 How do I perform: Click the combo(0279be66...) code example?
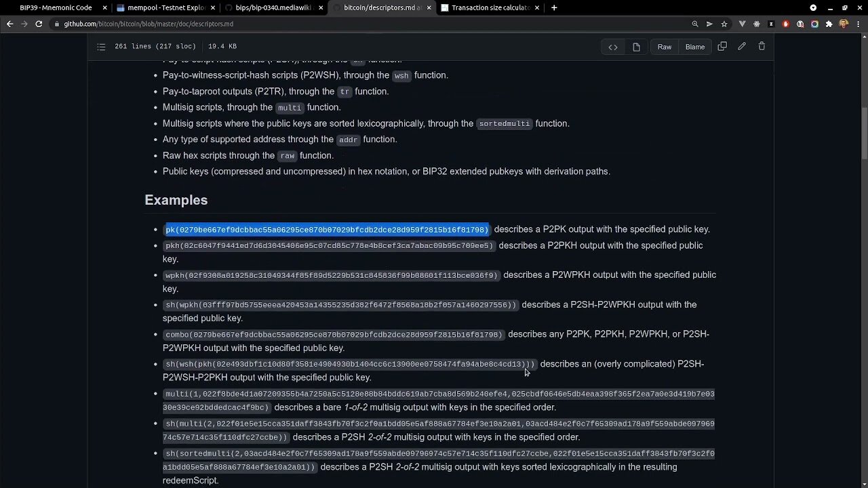(334, 334)
